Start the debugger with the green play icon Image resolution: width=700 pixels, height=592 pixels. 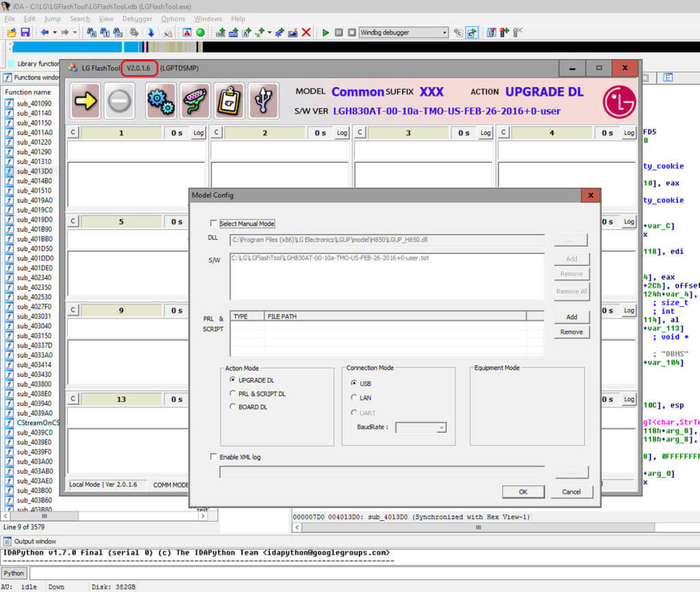pos(325,31)
